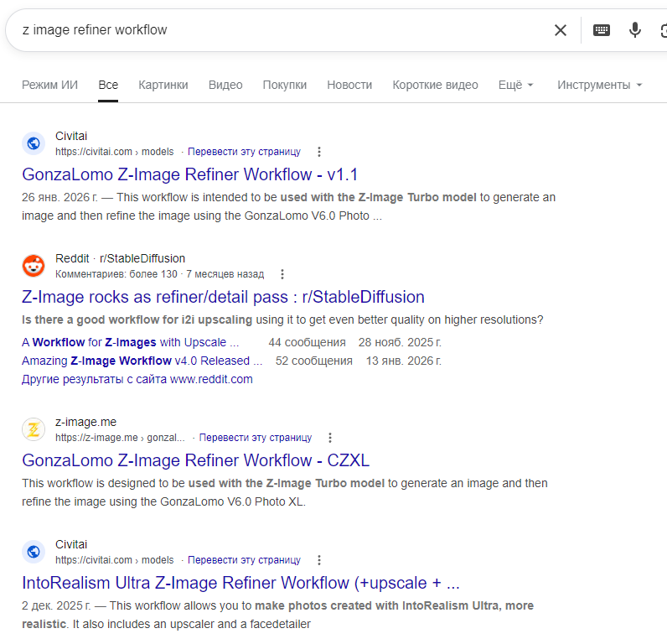
Task: Open the on-screen keyboard icon
Action: point(601,30)
